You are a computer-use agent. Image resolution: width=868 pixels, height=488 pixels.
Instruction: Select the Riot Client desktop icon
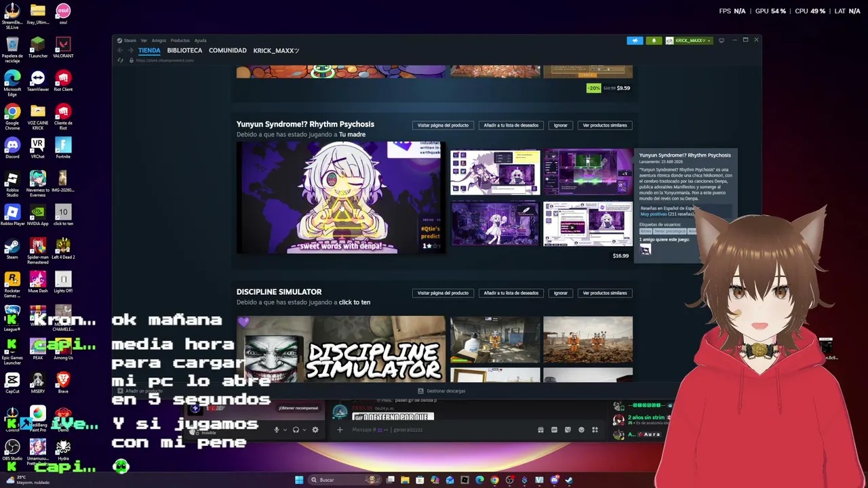pyautogui.click(x=63, y=81)
